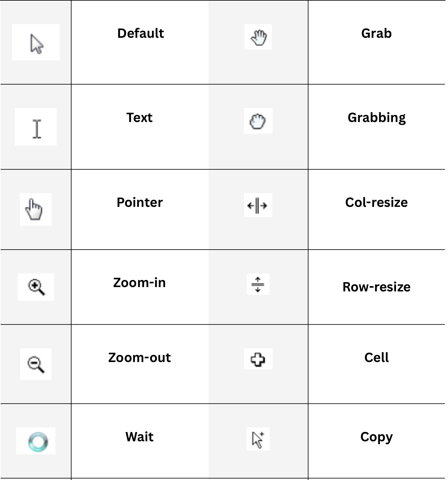Viewport: 448px width, 480px height.
Task: Click the pointer hand cursor icon
Action: click(34, 210)
